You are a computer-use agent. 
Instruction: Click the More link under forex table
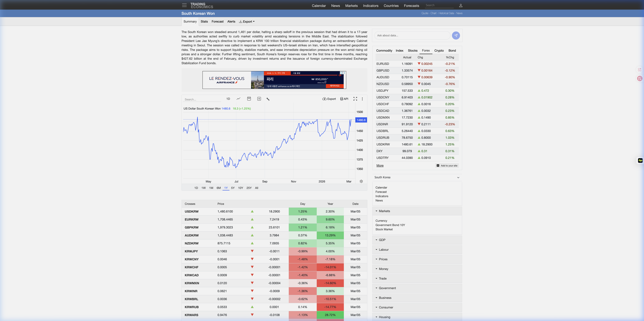click(x=380, y=166)
